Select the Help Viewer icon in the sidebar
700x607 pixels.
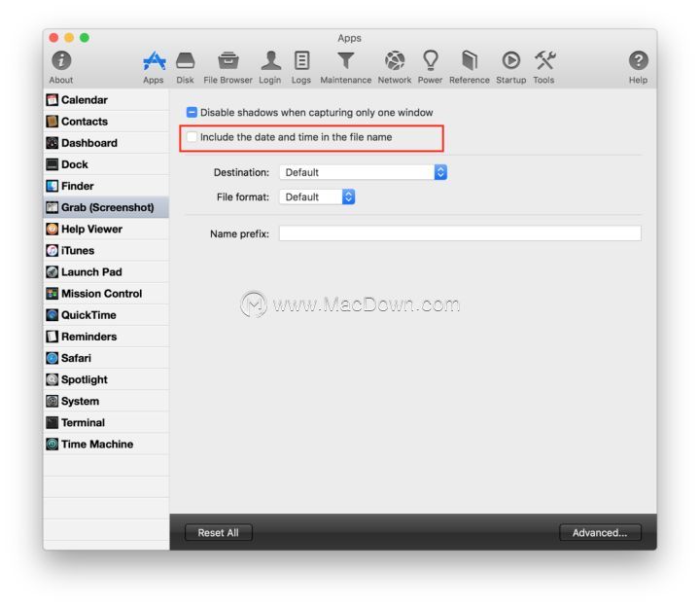pos(52,230)
